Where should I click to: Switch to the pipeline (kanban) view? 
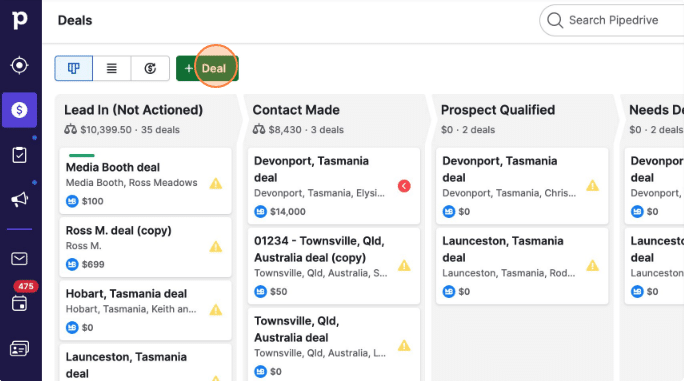coord(74,68)
